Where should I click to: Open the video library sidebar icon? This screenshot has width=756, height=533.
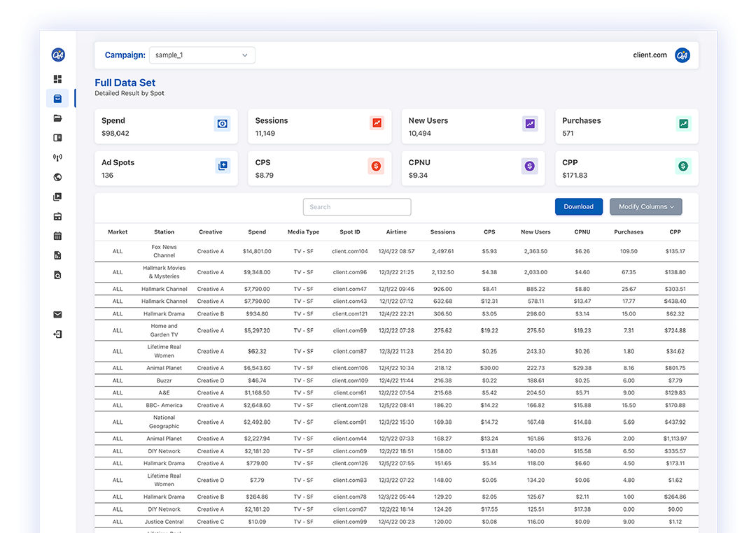pyautogui.click(x=57, y=197)
